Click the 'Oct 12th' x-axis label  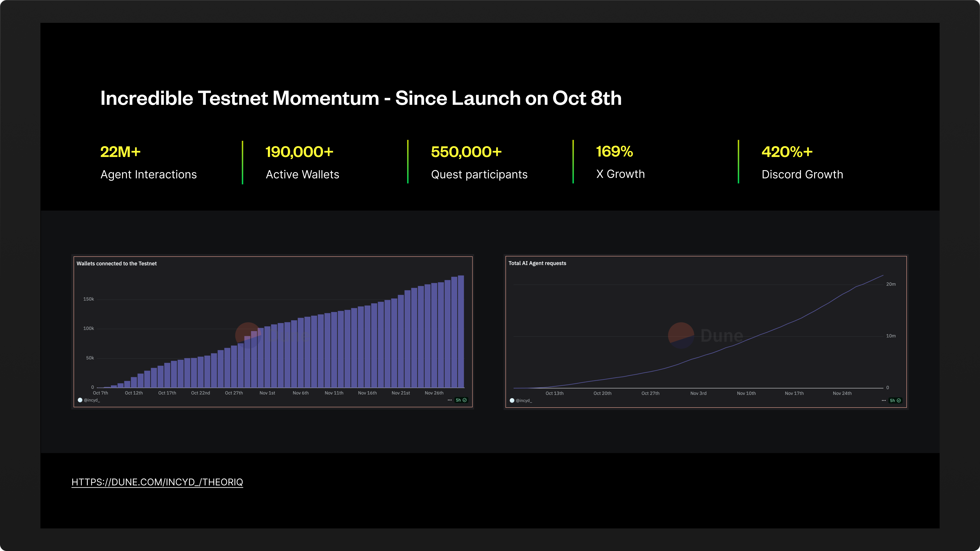(x=134, y=393)
